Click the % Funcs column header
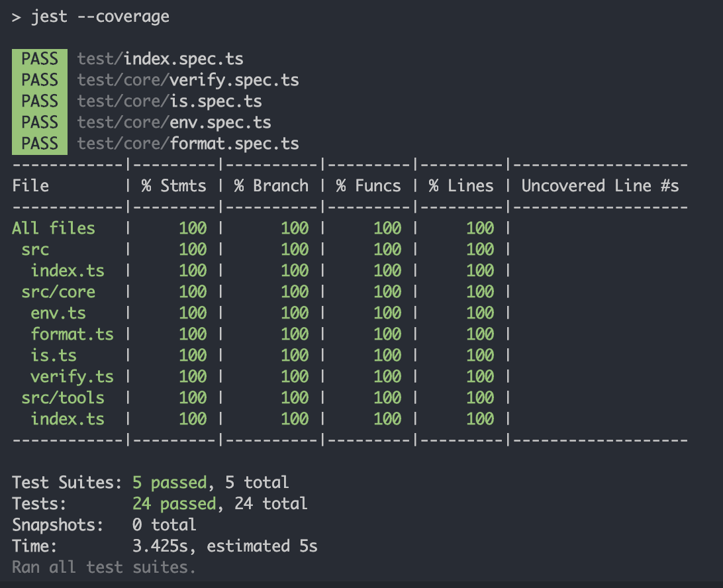The height and width of the screenshot is (588, 723). click(x=369, y=186)
